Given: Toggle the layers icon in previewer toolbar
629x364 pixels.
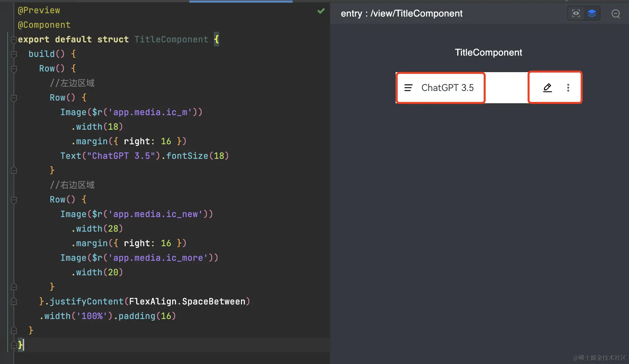Looking at the screenshot, I should (592, 13).
